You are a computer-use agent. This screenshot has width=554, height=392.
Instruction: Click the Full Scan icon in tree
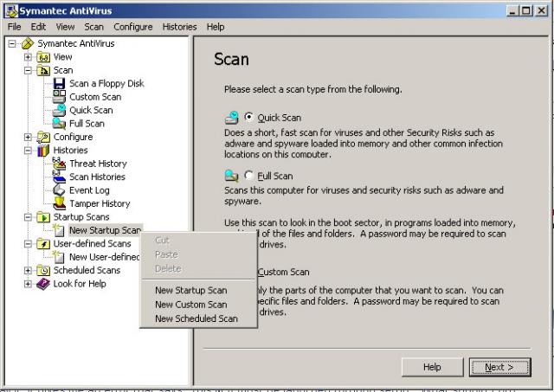click(59, 124)
